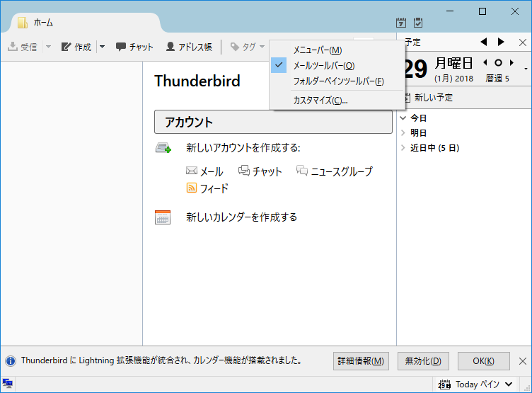Click the orange RSS feed icon
This screenshot has height=393, width=532.
click(x=192, y=188)
